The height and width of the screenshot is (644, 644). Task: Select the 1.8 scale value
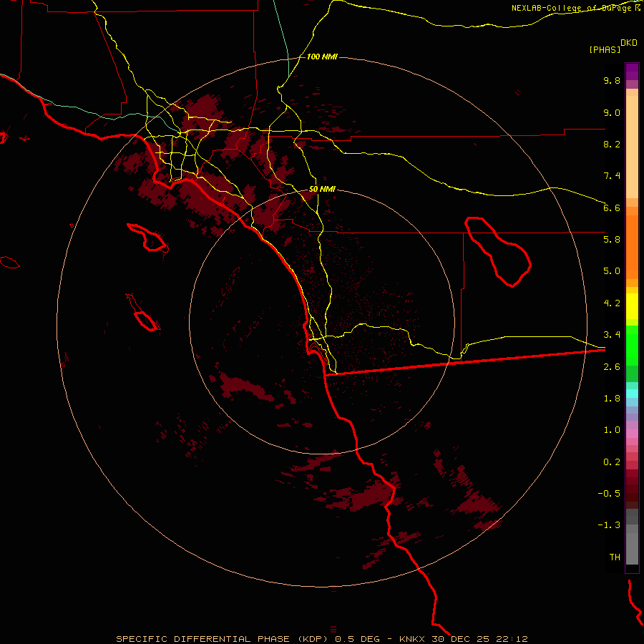click(612, 399)
